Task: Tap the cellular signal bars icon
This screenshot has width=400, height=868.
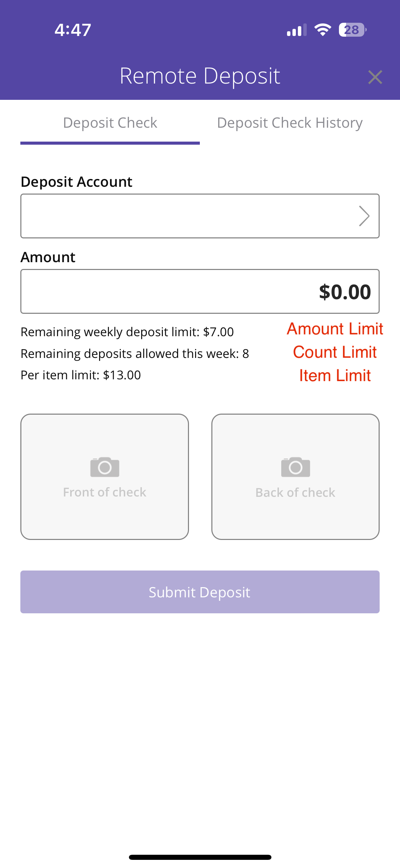Action: pos(297,30)
